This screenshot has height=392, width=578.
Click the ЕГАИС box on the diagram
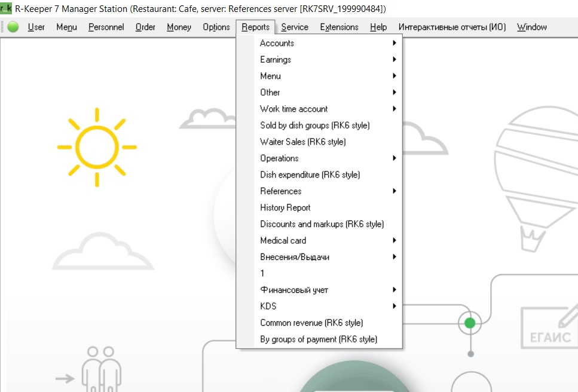tap(550, 327)
